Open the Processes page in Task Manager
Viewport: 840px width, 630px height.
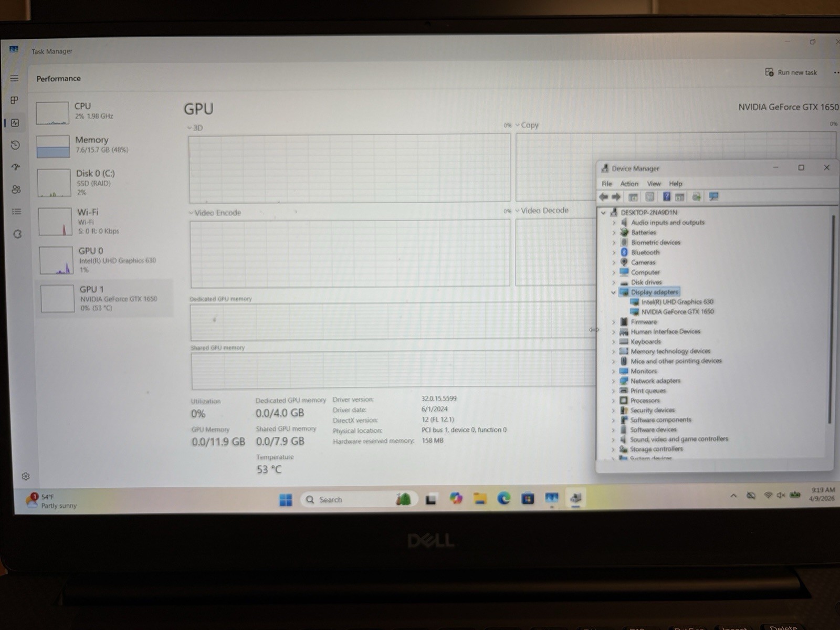(14, 100)
